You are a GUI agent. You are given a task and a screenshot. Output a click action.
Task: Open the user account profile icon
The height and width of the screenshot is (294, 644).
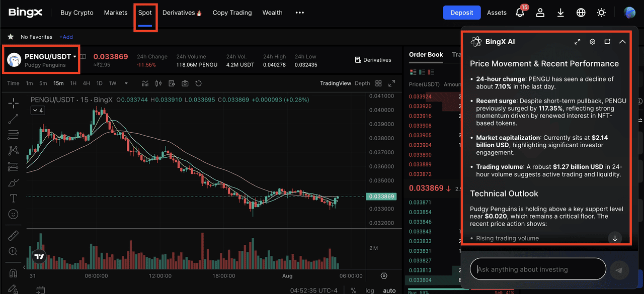click(540, 13)
